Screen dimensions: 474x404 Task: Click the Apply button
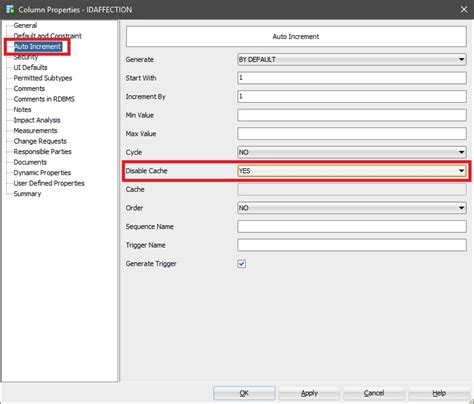pos(309,393)
